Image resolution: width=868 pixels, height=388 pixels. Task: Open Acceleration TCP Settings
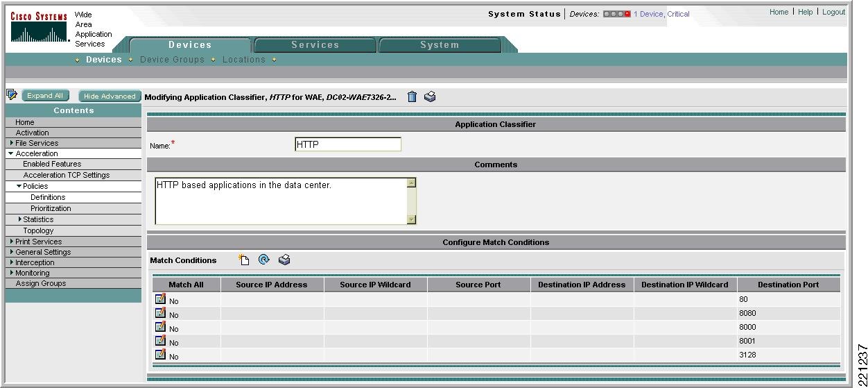[x=67, y=175]
